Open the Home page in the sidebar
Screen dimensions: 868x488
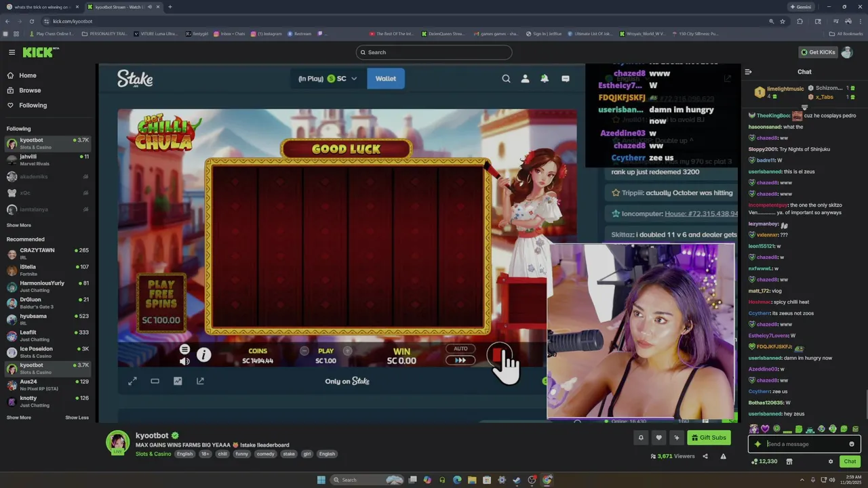22,75
